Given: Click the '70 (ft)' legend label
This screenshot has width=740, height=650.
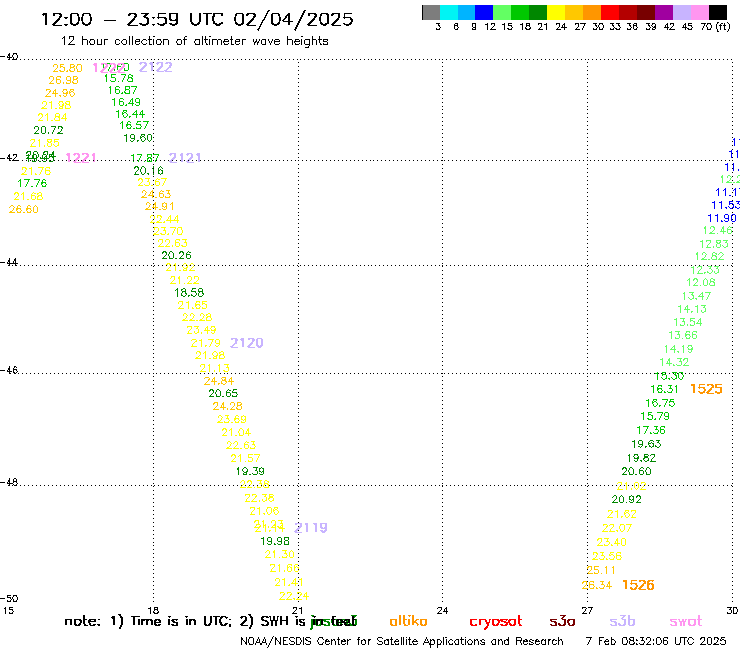Looking at the screenshot, I should pyautogui.click(x=715, y=27).
